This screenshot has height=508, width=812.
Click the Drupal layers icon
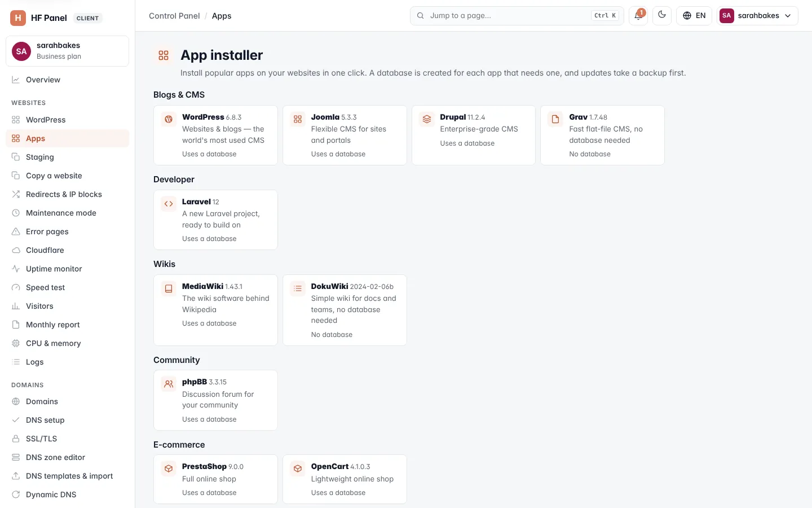pyautogui.click(x=427, y=119)
